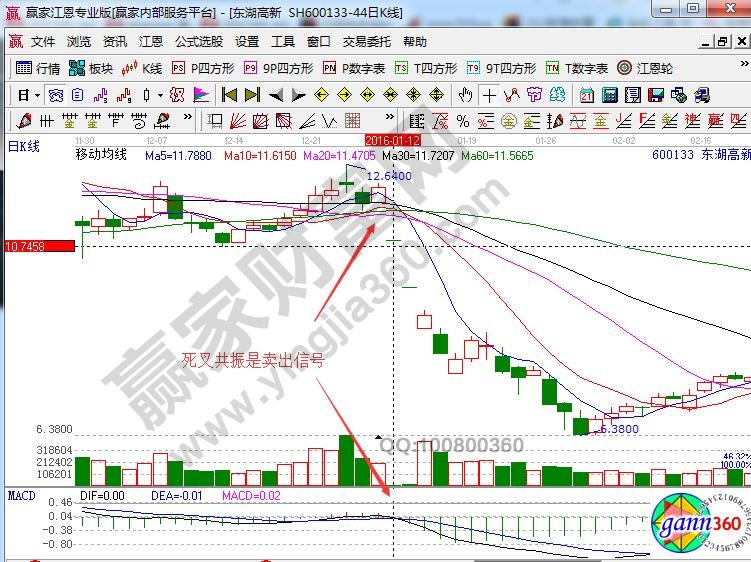Click the 权 rights-adjustment icon
The image size is (751, 562).
pos(177,95)
